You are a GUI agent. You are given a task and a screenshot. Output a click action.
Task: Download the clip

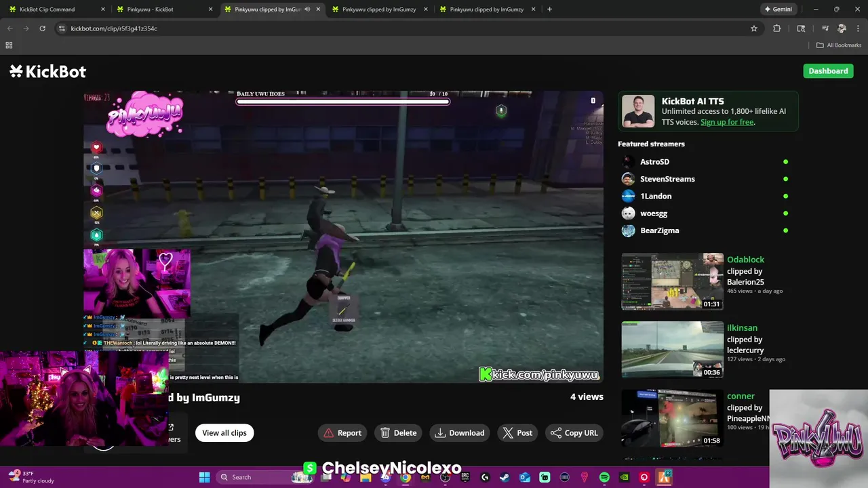pos(460,433)
